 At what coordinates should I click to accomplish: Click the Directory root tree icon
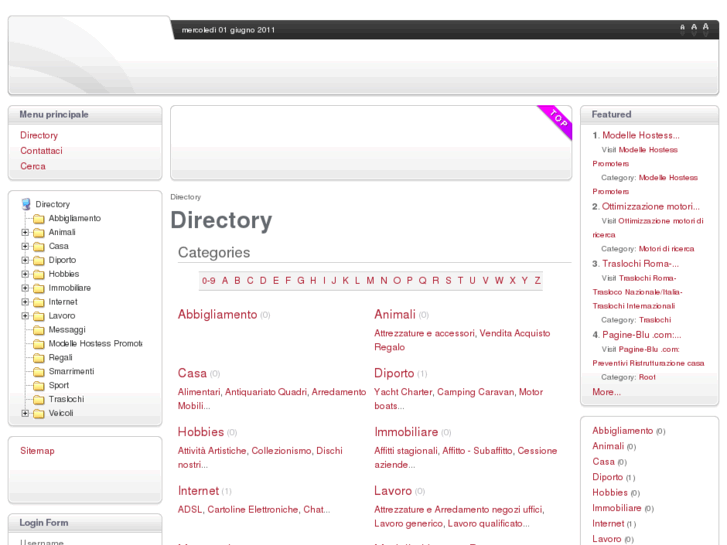point(26,204)
